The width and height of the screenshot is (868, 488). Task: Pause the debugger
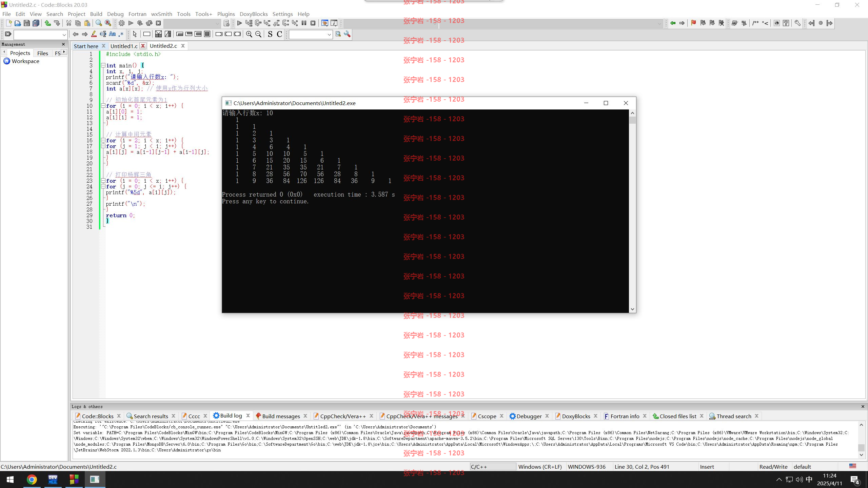coord(304,23)
